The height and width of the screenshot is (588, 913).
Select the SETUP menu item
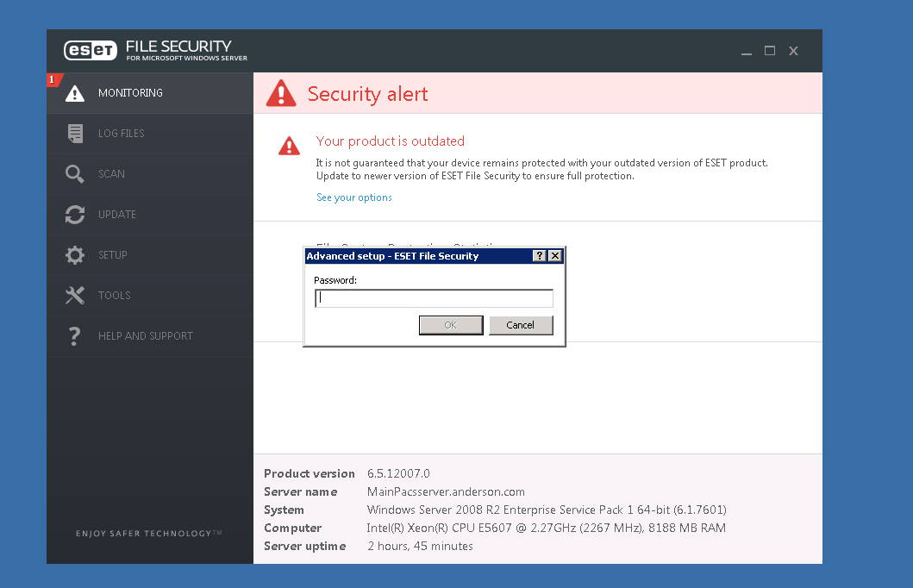coord(150,255)
